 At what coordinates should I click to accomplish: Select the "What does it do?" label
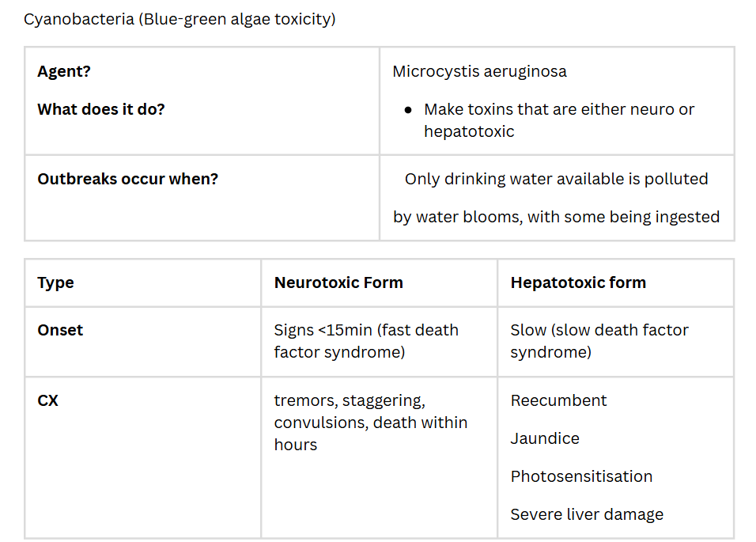click(101, 109)
